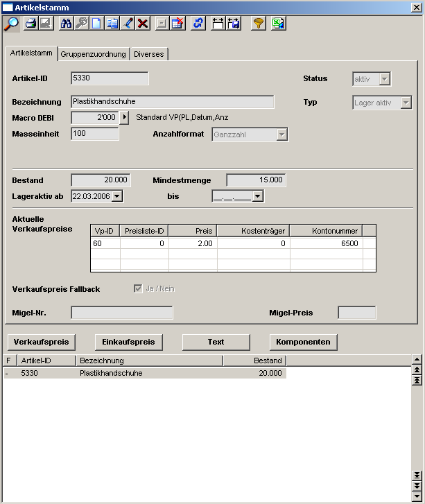
Task: Click the Bestand header in bottom list
Action: coord(254,360)
